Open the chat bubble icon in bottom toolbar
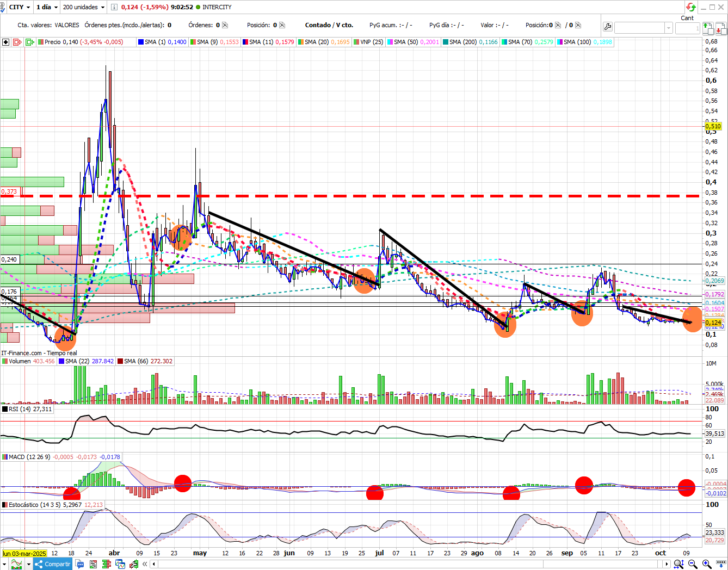This screenshot has width=728, height=570. [80, 564]
